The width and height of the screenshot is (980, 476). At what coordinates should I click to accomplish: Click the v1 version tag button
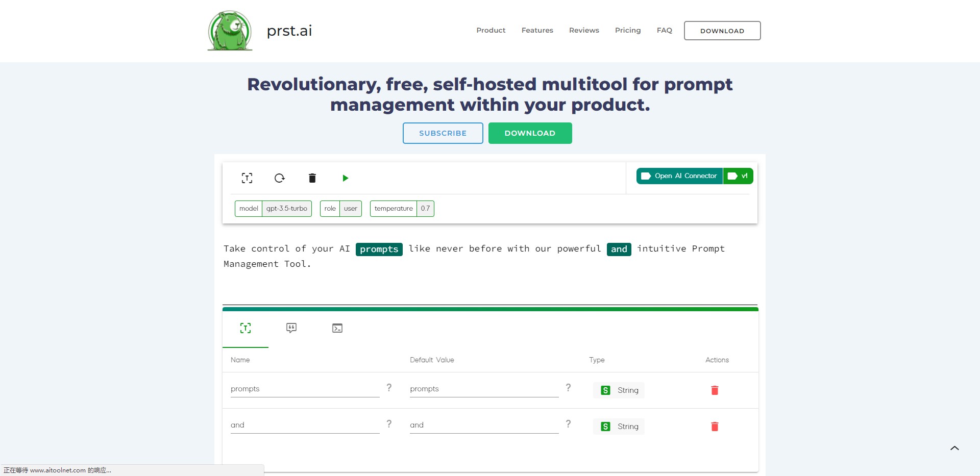(739, 176)
